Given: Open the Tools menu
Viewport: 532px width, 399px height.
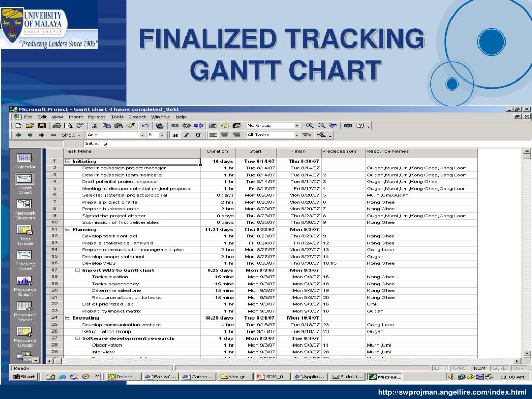Looking at the screenshot, I should click(117, 117).
